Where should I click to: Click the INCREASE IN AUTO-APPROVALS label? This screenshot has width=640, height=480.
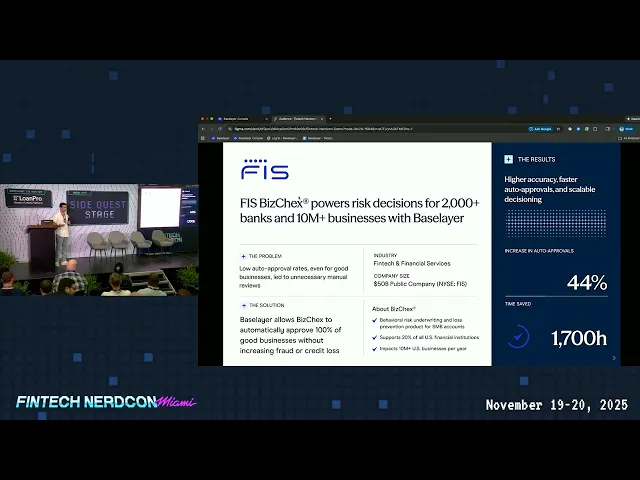539,251
